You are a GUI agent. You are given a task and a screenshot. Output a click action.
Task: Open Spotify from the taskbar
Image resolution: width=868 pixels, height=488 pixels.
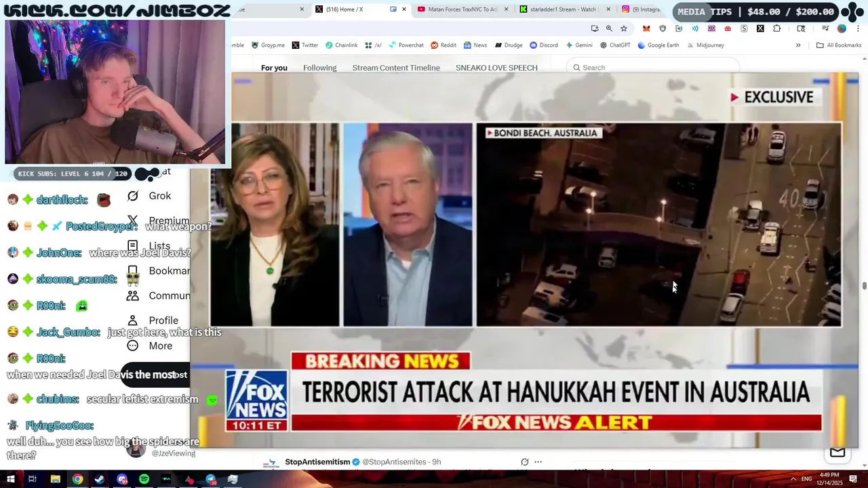pos(144,479)
